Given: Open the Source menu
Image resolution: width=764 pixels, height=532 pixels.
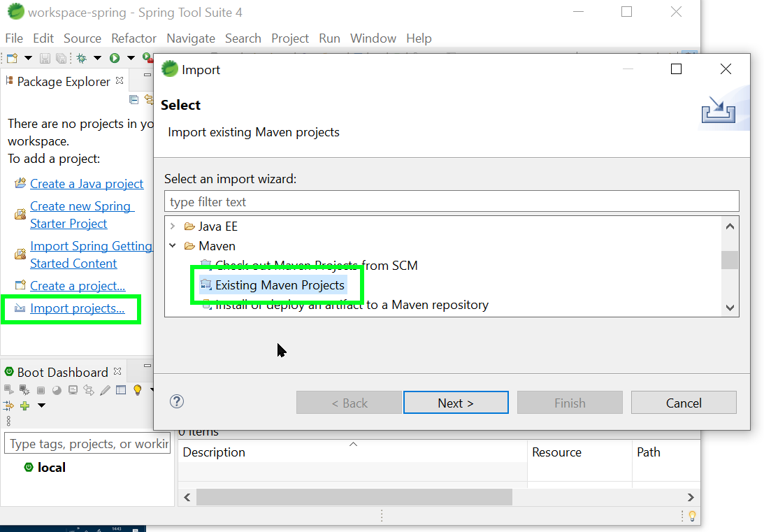Looking at the screenshot, I should 82,38.
